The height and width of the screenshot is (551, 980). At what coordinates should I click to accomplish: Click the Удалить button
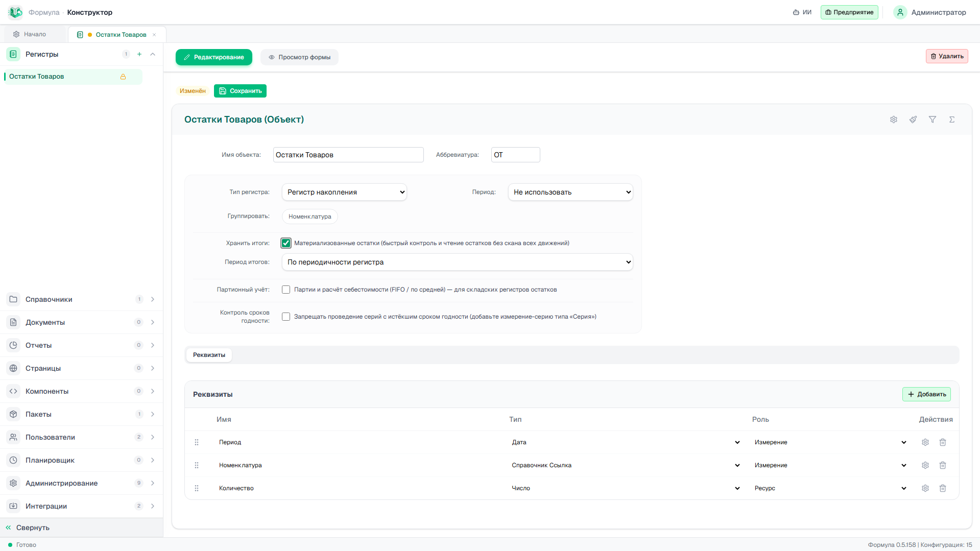947,56
